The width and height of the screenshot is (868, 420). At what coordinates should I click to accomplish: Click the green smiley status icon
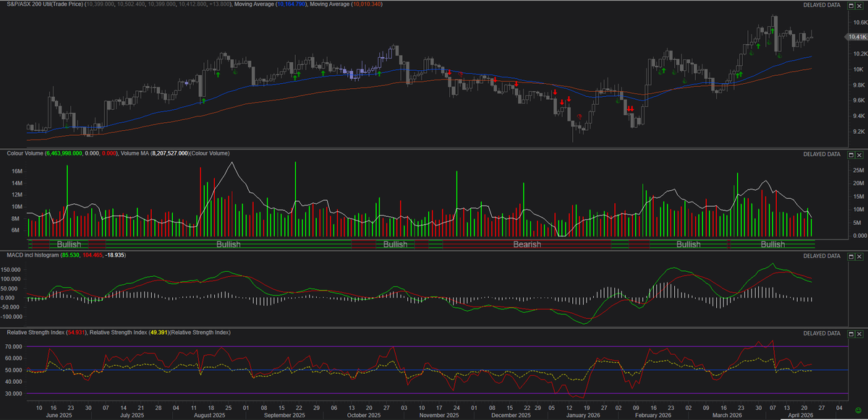858,411
